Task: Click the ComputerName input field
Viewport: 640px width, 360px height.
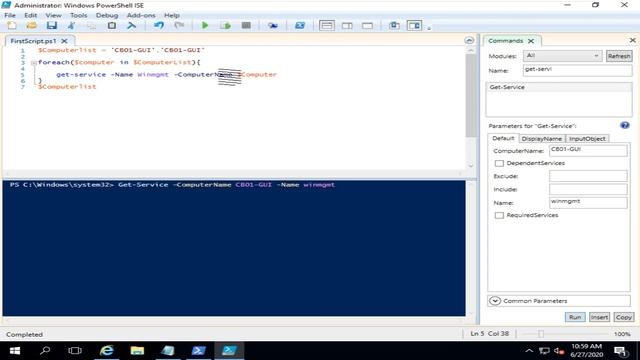Action: (x=588, y=150)
